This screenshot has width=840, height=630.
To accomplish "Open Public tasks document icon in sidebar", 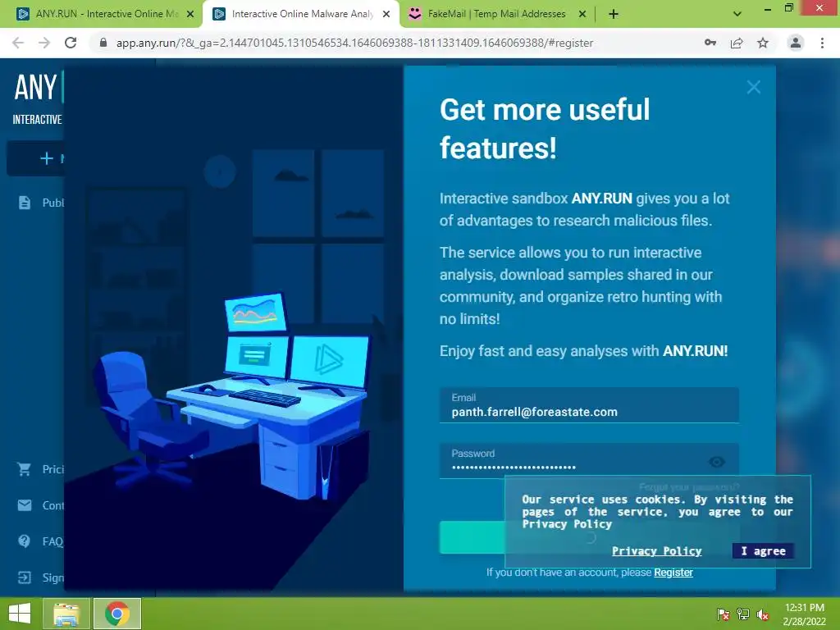I will (24, 203).
